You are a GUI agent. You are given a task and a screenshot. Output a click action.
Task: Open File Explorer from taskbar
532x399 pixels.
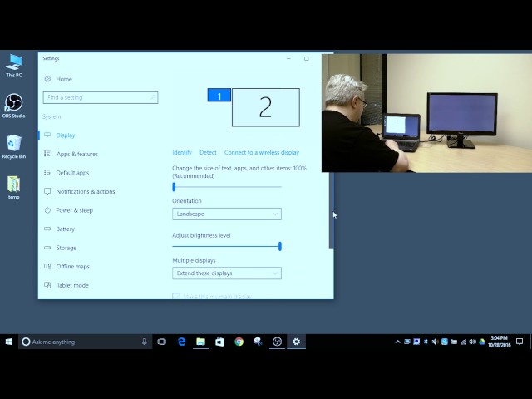[200, 342]
